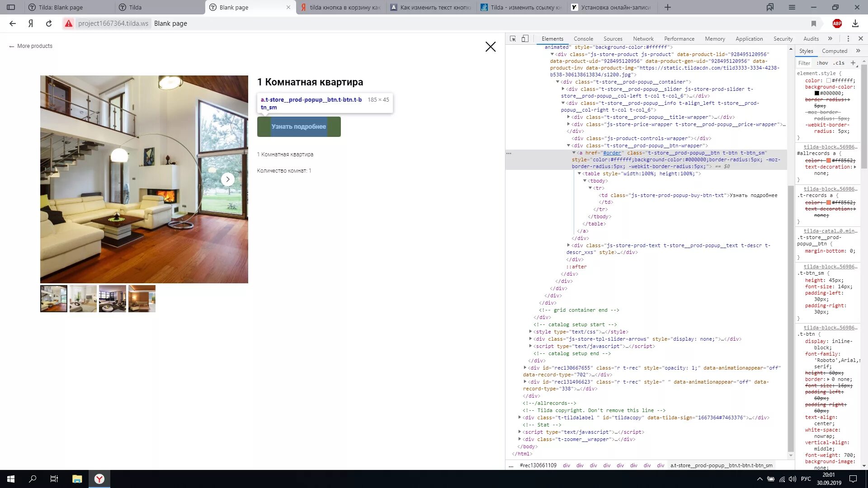Image resolution: width=868 pixels, height=488 pixels.
Task: Collapse the js-store-product div node
Action: (x=552, y=54)
